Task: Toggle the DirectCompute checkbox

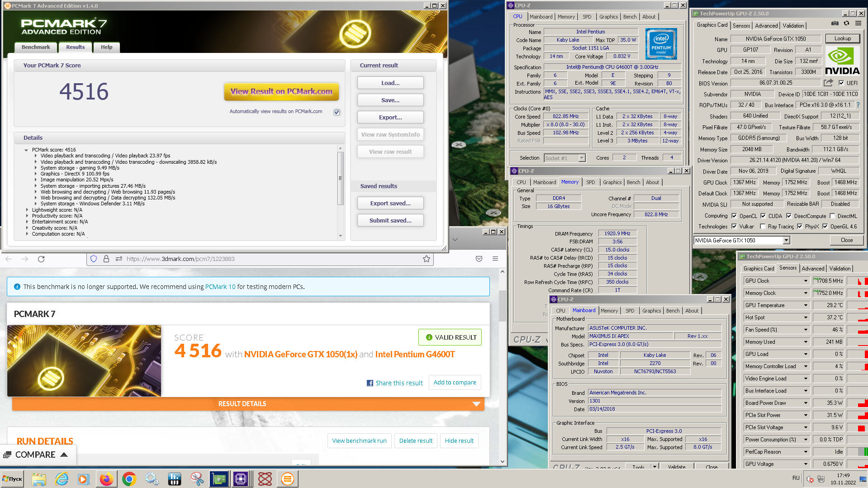Action: coord(789,216)
